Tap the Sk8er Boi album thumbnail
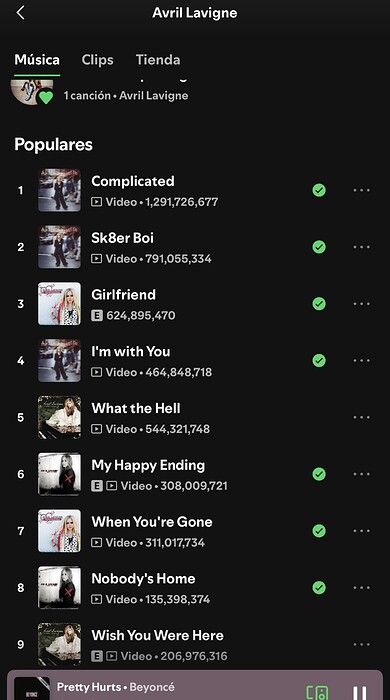Image resolution: width=390 pixels, height=700 pixels. 59,247
